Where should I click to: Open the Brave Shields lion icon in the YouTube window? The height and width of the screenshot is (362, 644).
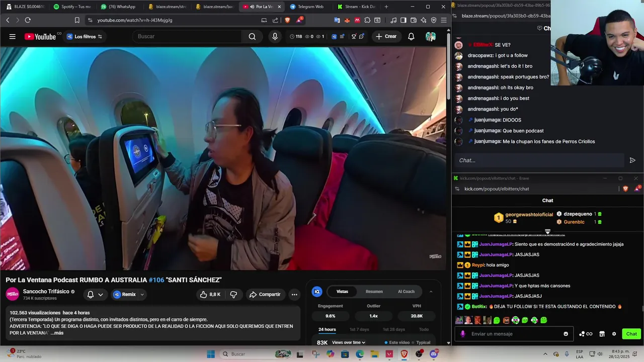coord(287,20)
